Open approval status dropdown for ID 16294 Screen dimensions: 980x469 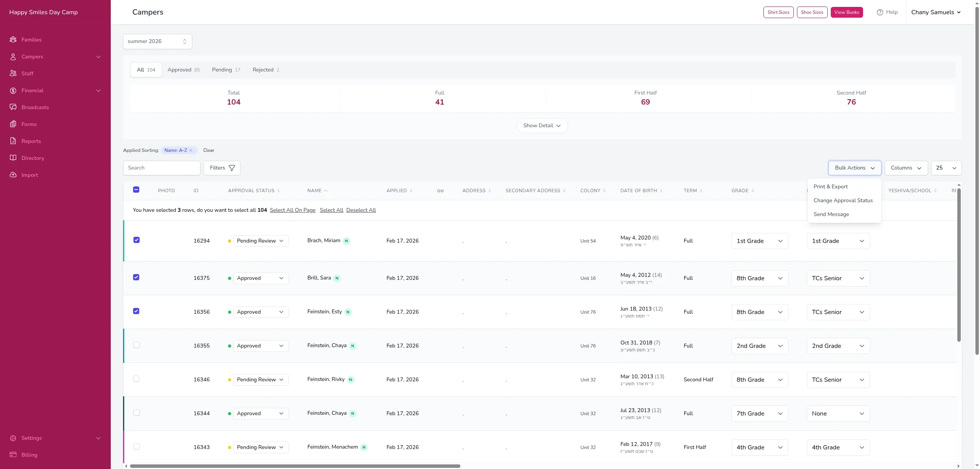[261, 241]
